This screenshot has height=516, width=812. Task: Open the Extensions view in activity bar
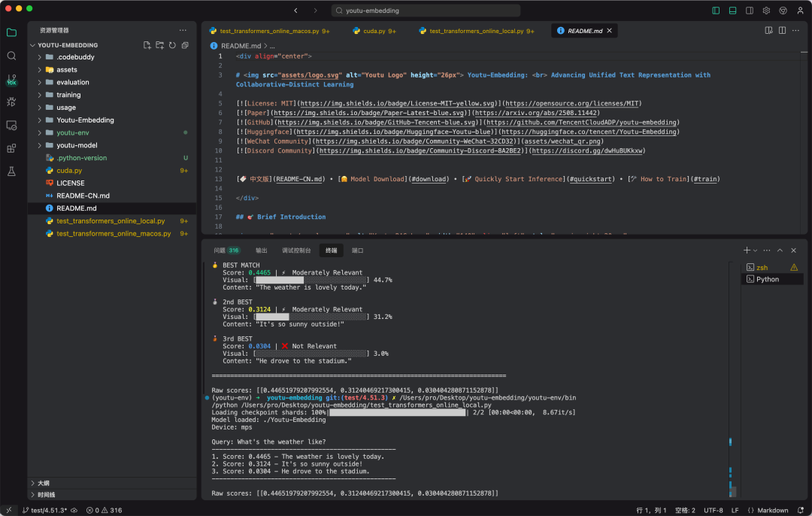click(11, 148)
